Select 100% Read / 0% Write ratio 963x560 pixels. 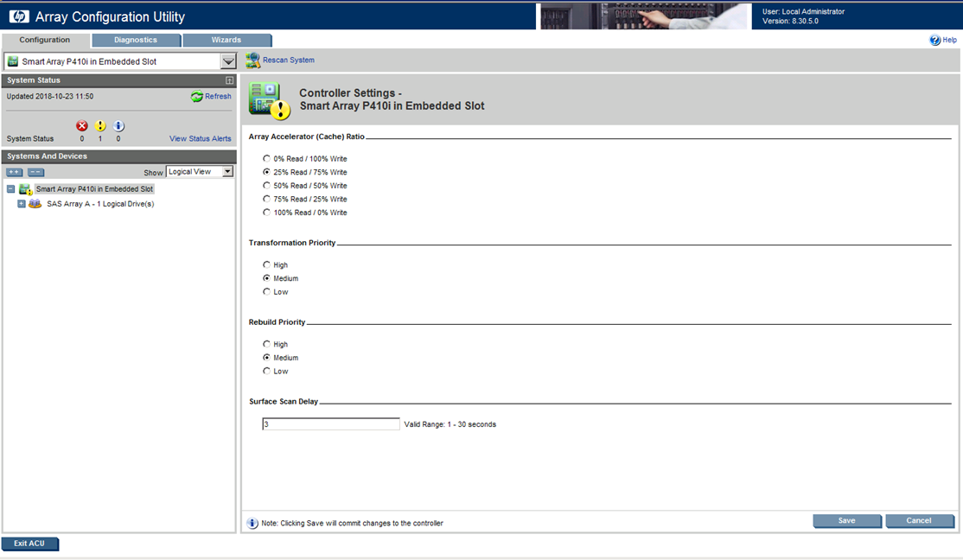click(266, 213)
